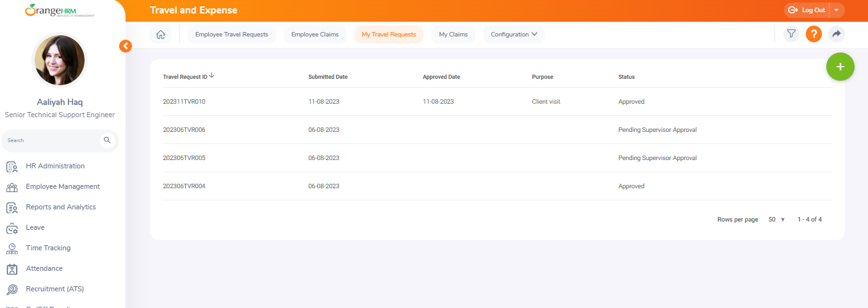
Task: Switch to Employee Travel Requests tab
Action: [x=232, y=35]
